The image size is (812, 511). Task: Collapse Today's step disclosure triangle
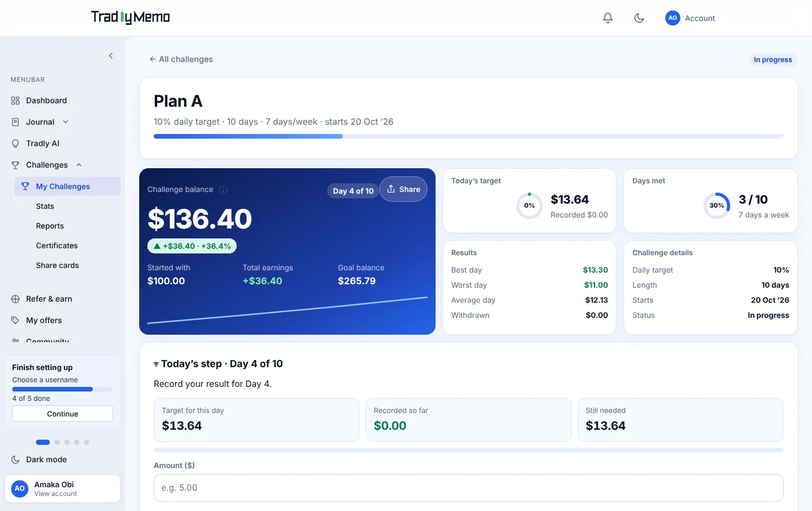point(156,364)
